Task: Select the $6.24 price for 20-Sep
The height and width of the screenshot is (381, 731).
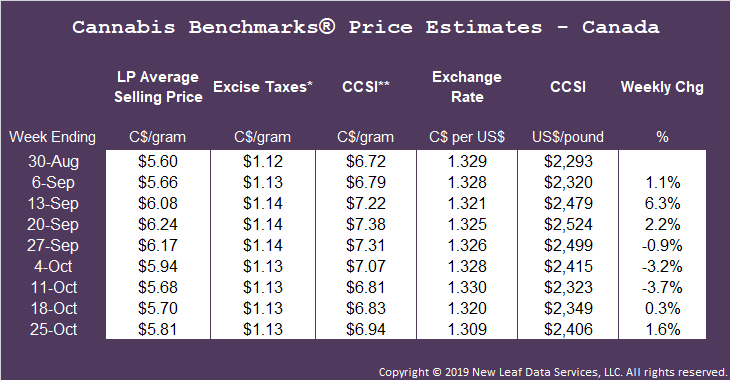Action: tap(158, 224)
